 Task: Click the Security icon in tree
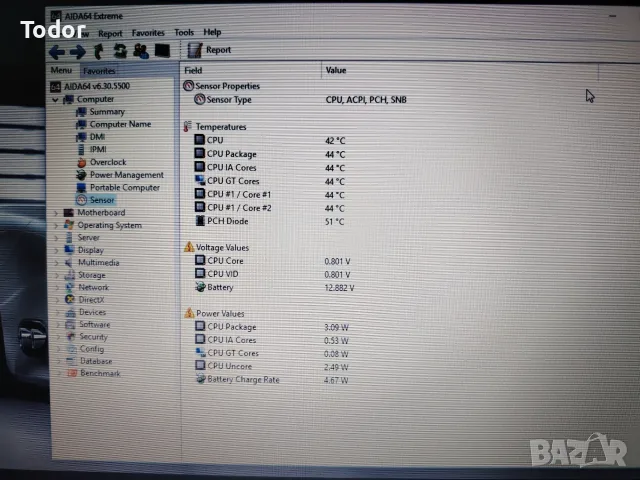pyautogui.click(x=71, y=337)
